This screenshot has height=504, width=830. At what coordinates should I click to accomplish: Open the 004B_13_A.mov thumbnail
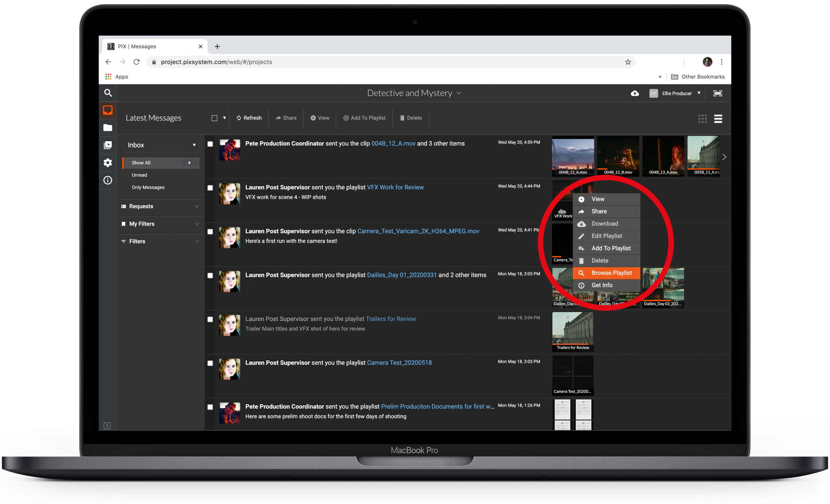[663, 156]
